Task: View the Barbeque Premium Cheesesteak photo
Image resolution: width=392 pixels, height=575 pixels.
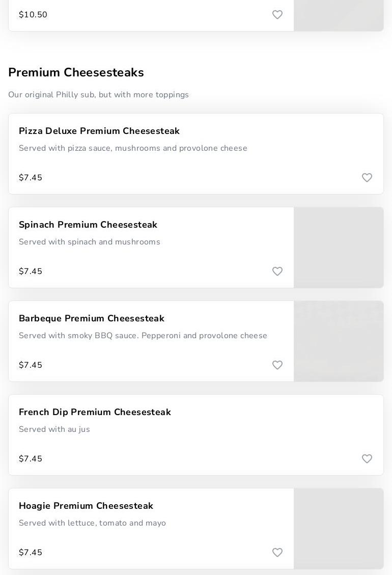Action: (x=339, y=341)
